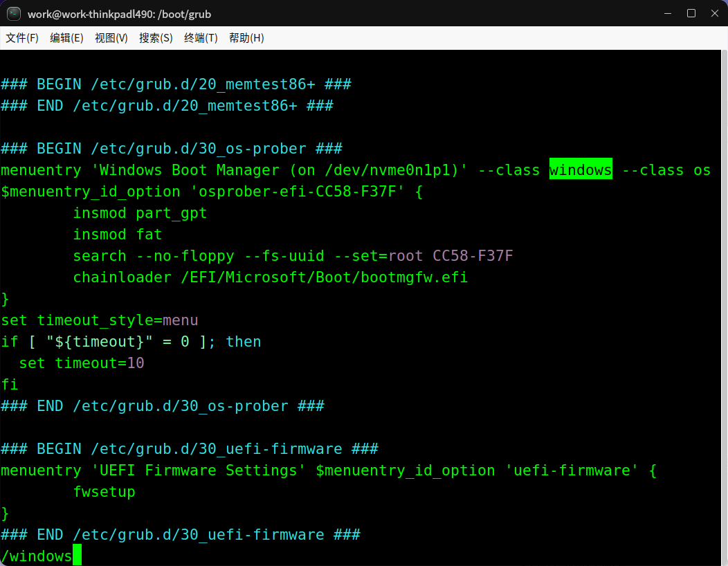Click '$menuentry_id_option' before 'uefi-firmware'
This screenshot has width=728, height=566.
tap(406, 471)
